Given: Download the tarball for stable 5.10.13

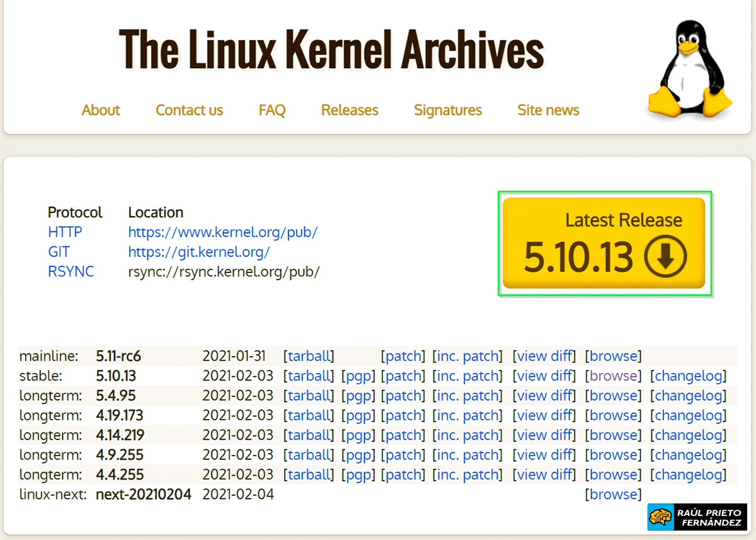Looking at the screenshot, I should coord(309,376).
